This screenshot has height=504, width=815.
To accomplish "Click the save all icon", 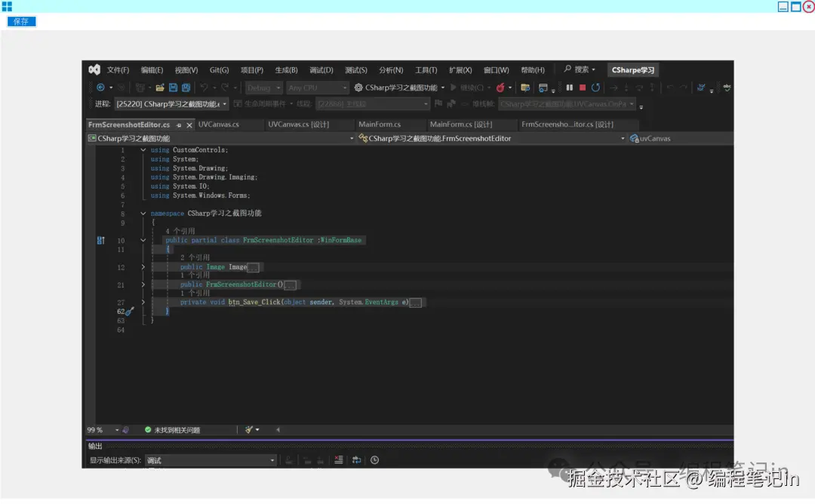I will pos(186,88).
